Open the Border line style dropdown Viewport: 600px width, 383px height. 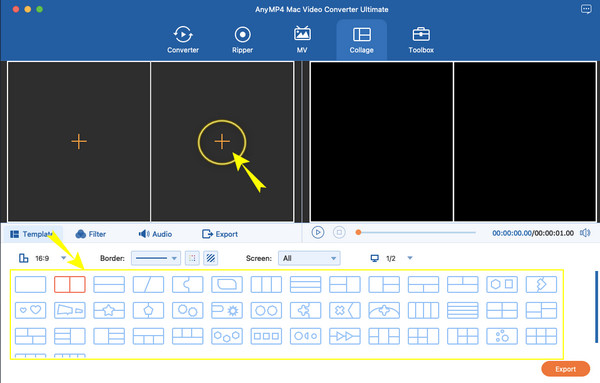pos(155,258)
